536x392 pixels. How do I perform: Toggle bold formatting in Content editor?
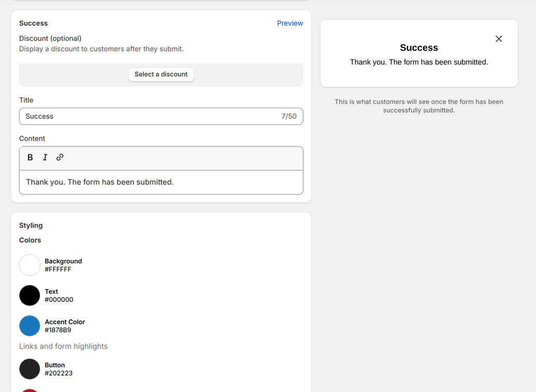(x=30, y=157)
